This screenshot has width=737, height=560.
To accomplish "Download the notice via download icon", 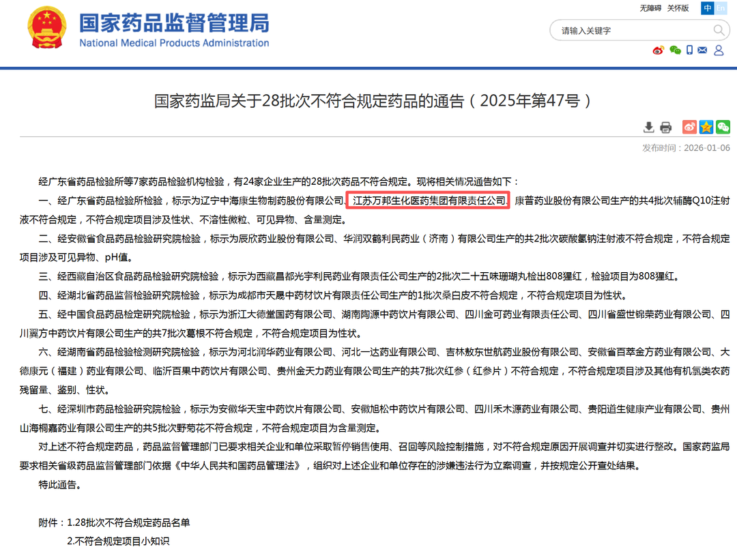I will [x=649, y=128].
